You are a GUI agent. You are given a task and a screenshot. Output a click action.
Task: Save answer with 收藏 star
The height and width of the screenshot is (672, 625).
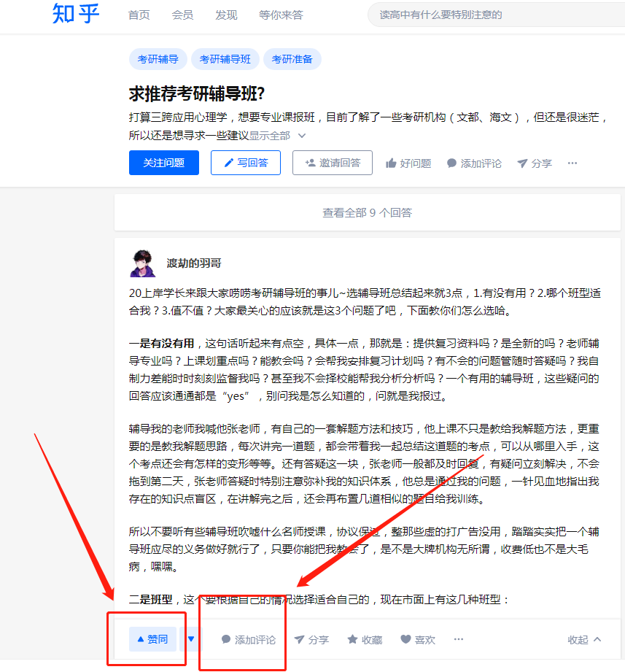click(365, 640)
